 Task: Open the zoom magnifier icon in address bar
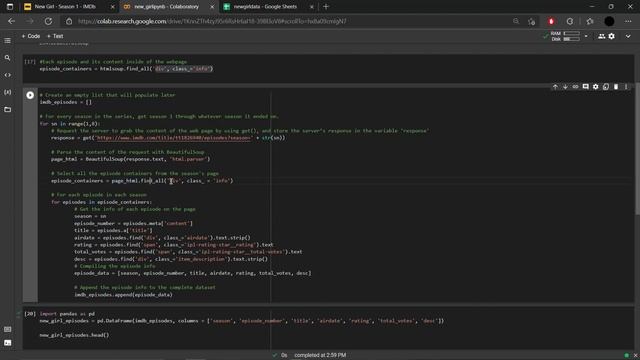pos(516,21)
